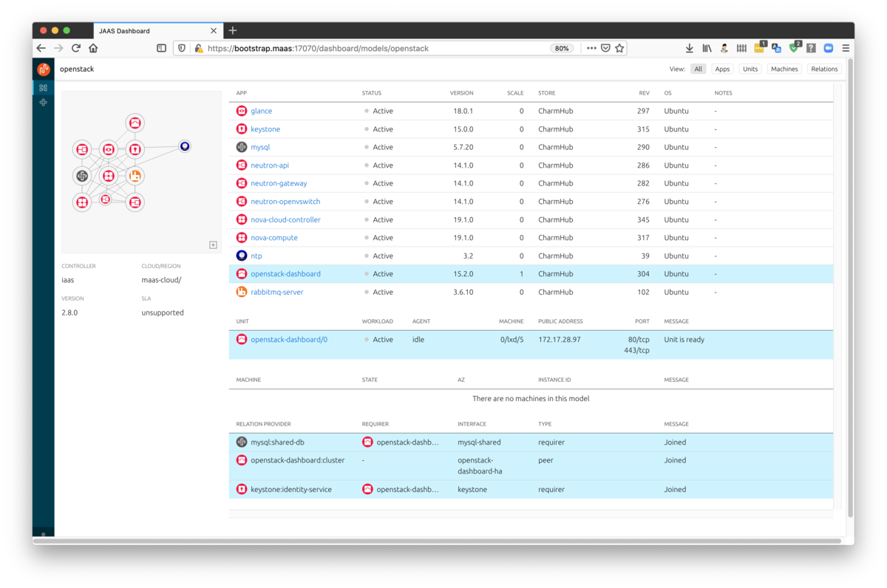This screenshot has width=887, height=588.
Task: Open a new browser tab
Action: tap(233, 30)
